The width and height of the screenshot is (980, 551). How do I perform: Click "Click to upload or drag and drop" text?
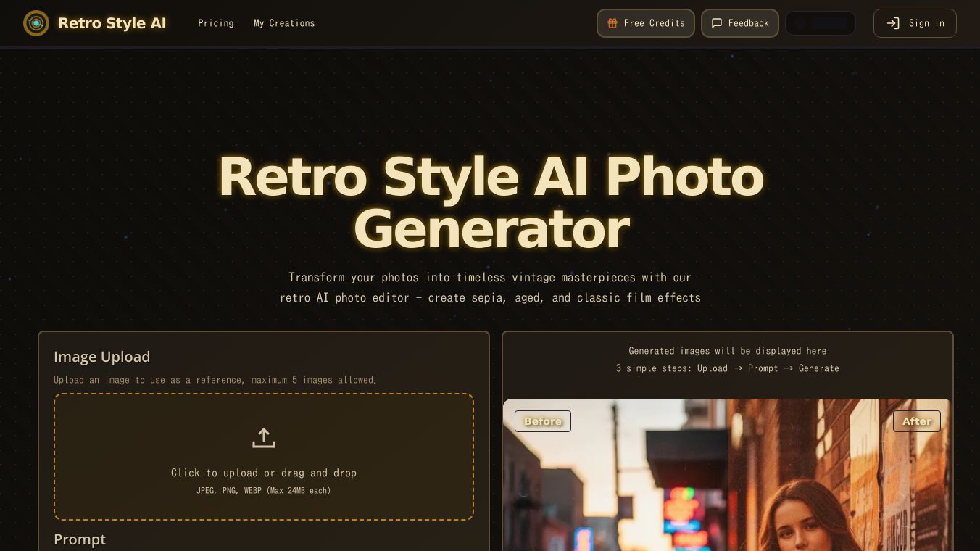click(264, 473)
